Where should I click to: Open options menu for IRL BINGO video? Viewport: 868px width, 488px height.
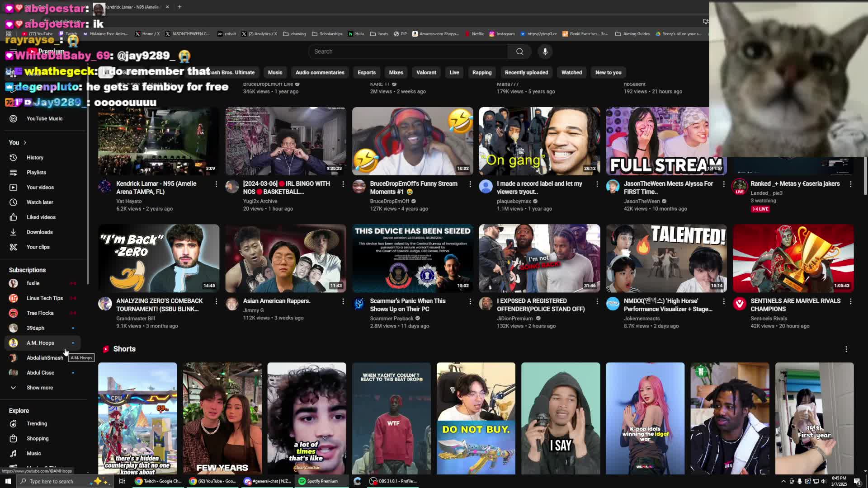(x=343, y=184)
